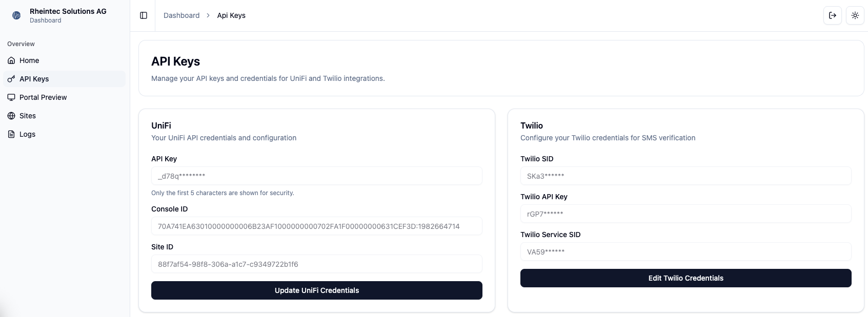The height and width of the screenshot is (317, 868).
Task: Navigate to Api Keys breadcrumb entry
Action: (231, 15)
